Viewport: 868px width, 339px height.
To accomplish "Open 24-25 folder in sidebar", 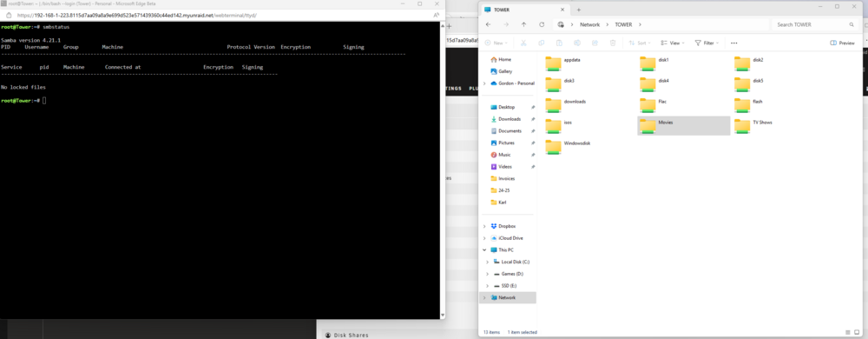I will coord(503,190).
